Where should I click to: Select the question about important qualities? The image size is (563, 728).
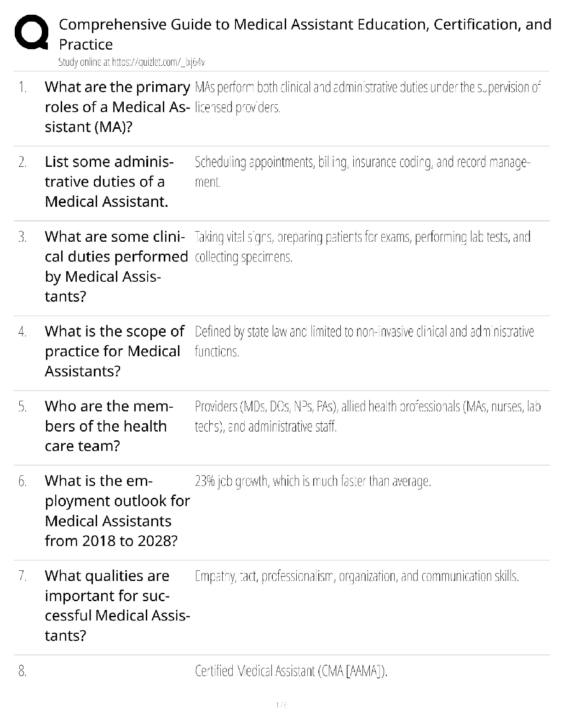117,605
